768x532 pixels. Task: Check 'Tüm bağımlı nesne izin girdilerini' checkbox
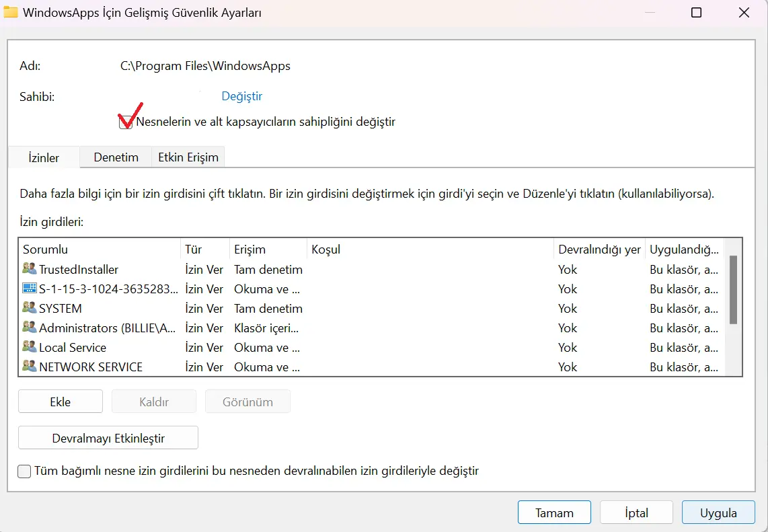24,471
